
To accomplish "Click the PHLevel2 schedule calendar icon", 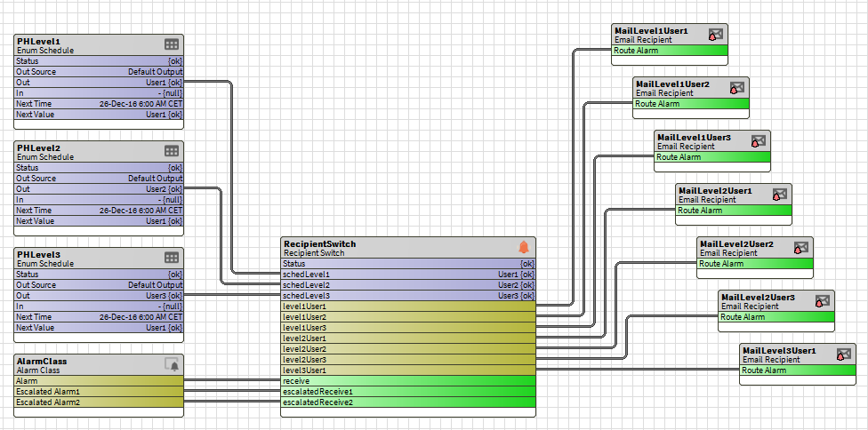I will tap(172, 151).
